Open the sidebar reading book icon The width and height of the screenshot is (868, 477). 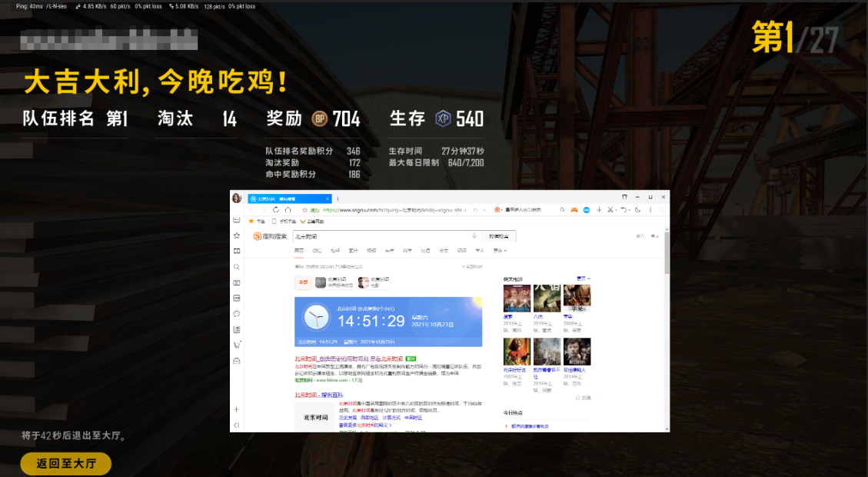tap(236, 251)
